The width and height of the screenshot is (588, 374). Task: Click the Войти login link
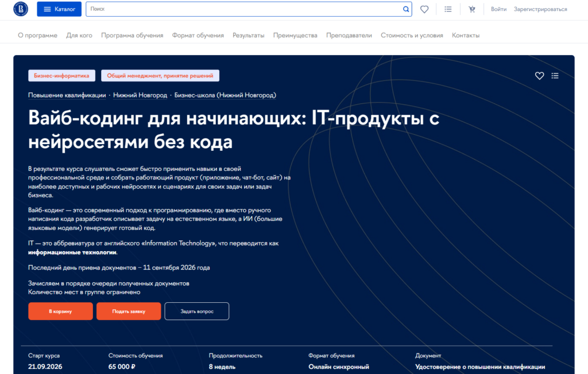498,9
